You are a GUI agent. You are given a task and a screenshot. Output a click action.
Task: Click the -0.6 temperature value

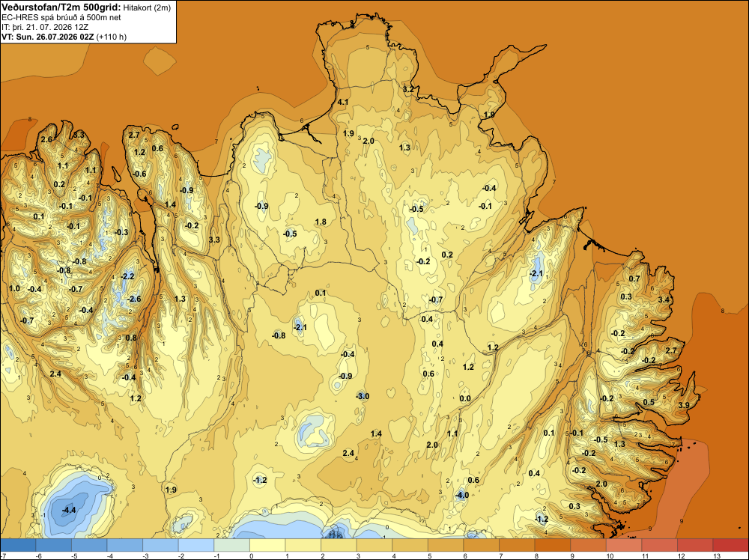click(x=139, y=174)
